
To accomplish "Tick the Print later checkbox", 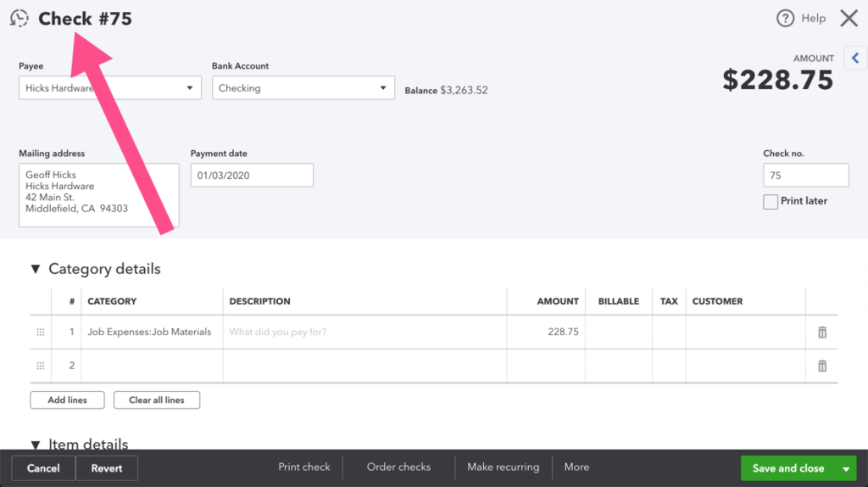I will [x=770, y=202].
